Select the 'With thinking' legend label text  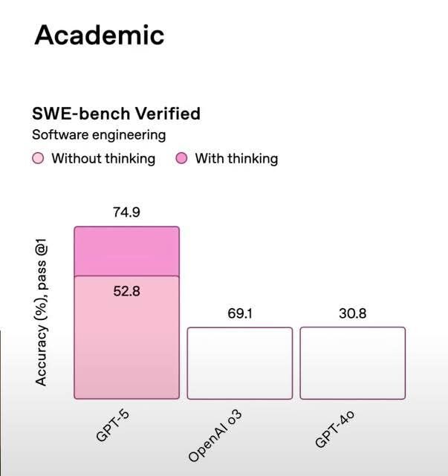click(236, 158)
